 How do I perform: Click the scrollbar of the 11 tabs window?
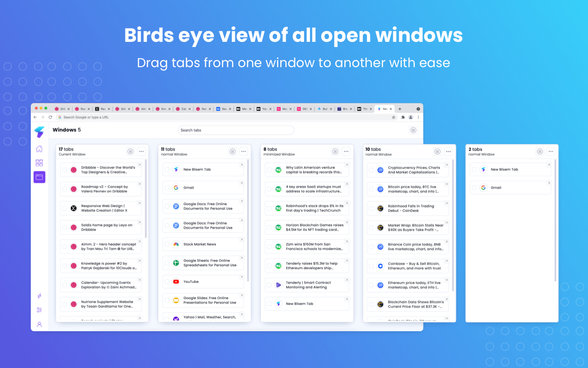pyautogui.click(x=248, y=220)
